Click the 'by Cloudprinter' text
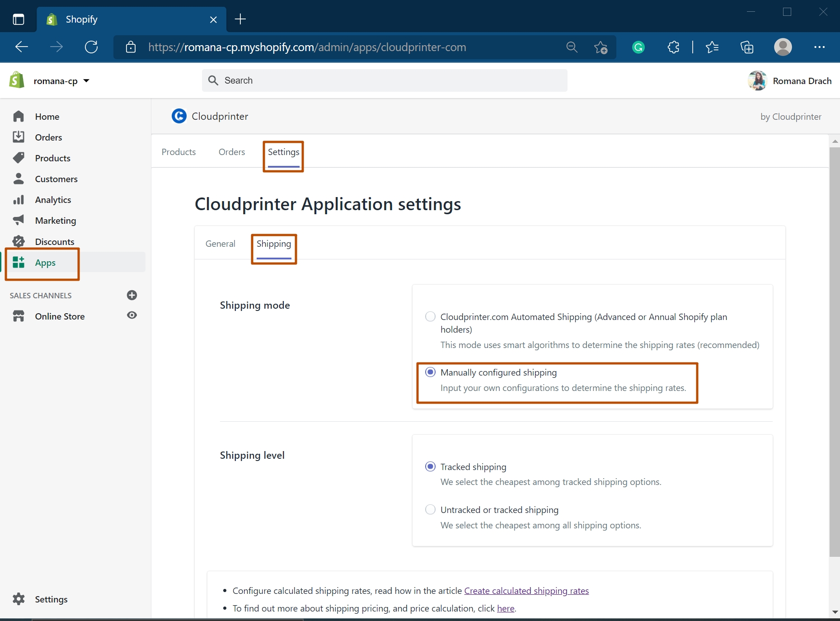 791,117
